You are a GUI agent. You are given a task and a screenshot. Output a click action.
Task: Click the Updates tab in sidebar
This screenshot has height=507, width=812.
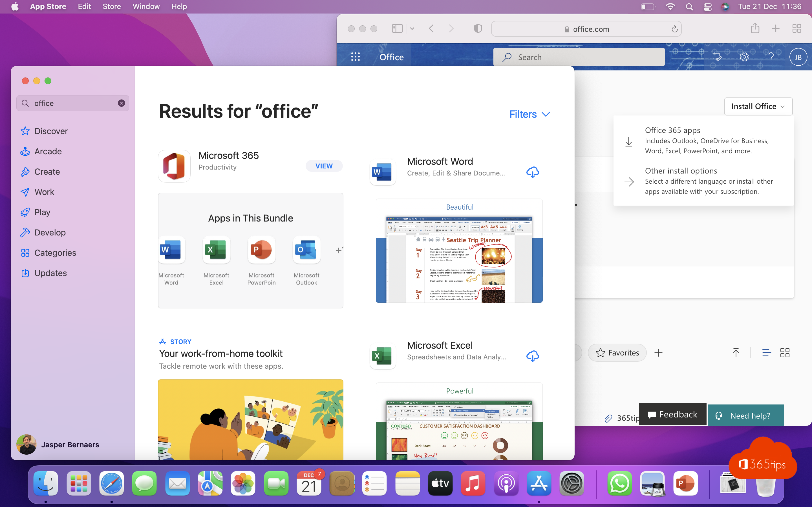coord(51,272)
